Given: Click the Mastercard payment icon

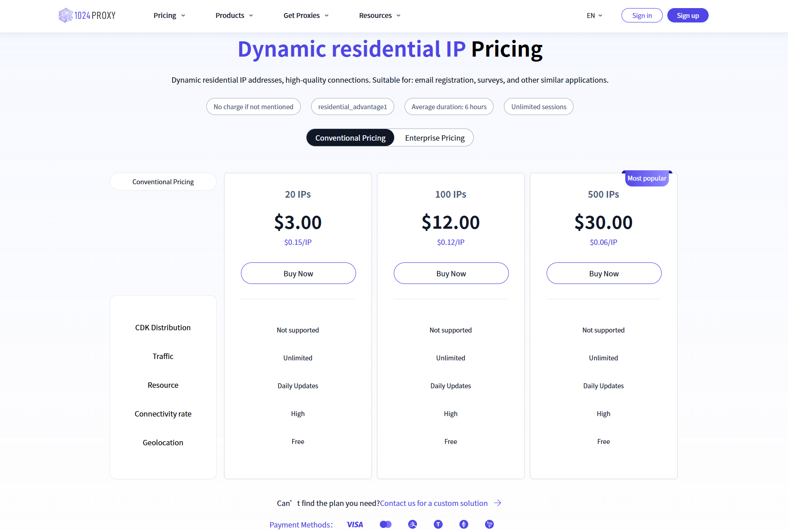Looking at the screenshot, I should pyautogui.click(x=385, y=524).
